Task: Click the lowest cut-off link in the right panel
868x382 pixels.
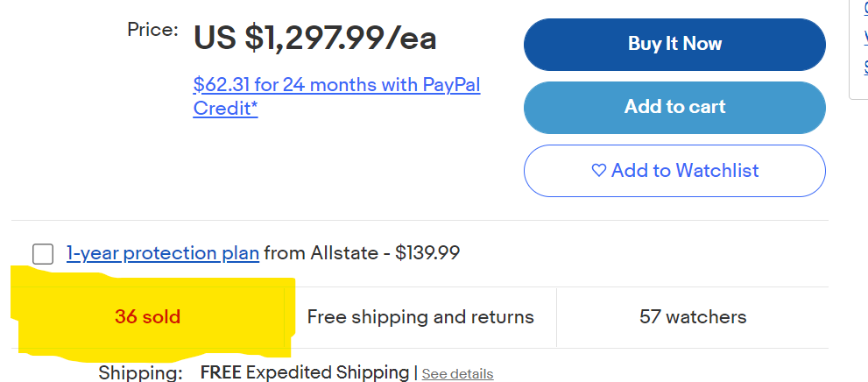Action: click(x=864, y=67)
